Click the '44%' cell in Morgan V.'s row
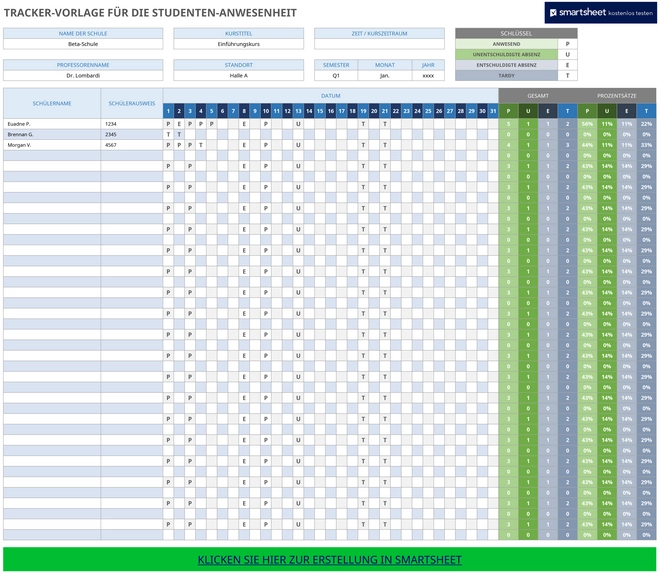660x573 pixels. point(587,145)
